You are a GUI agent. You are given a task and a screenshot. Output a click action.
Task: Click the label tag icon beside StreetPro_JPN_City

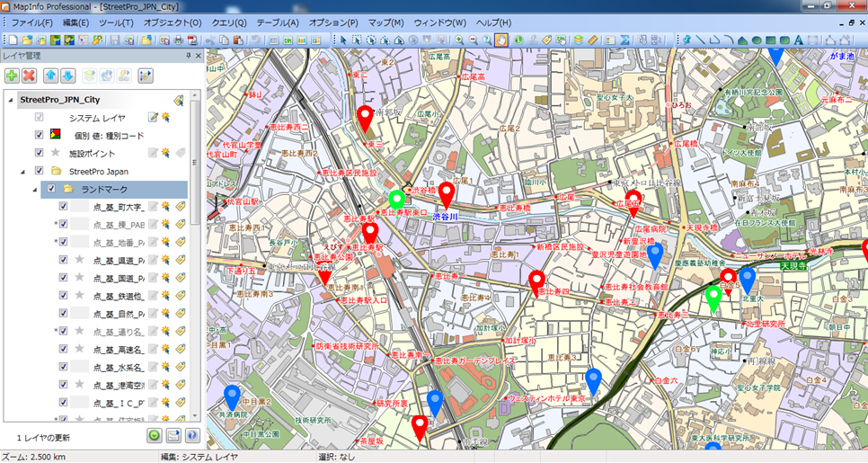click(178, 101)
